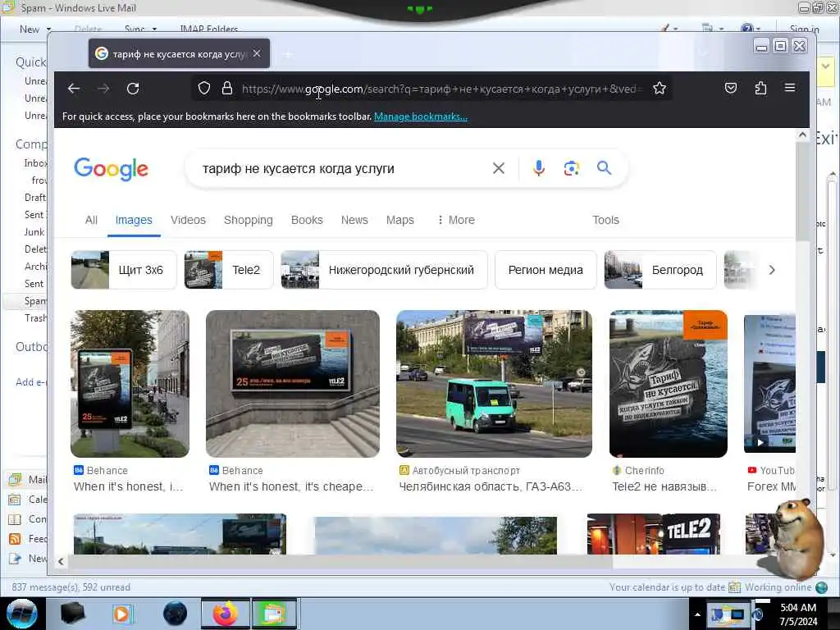
Task: Open the Junk folder in Windows Live Mail
Action: (x=34, y=232)
